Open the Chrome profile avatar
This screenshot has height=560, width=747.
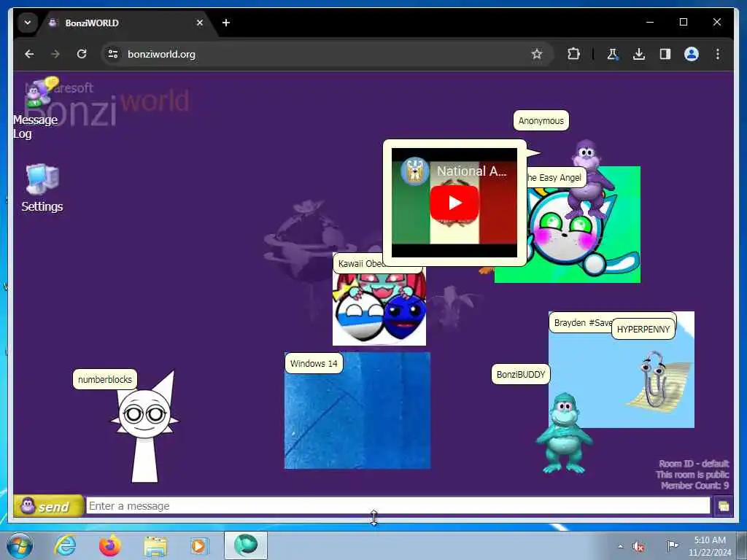692,54
